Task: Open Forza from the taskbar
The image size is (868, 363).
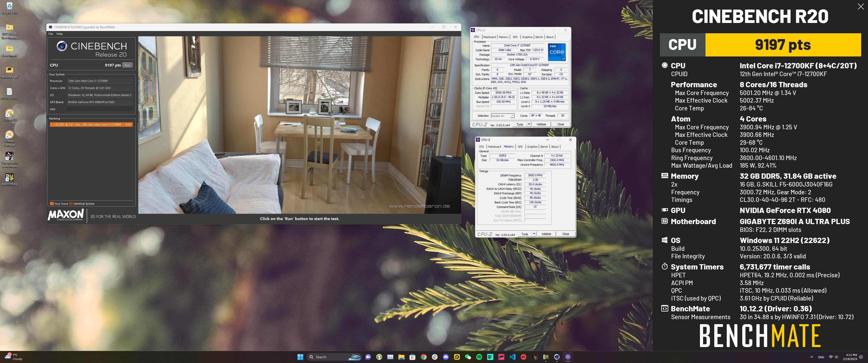Action: pos(501,357)
